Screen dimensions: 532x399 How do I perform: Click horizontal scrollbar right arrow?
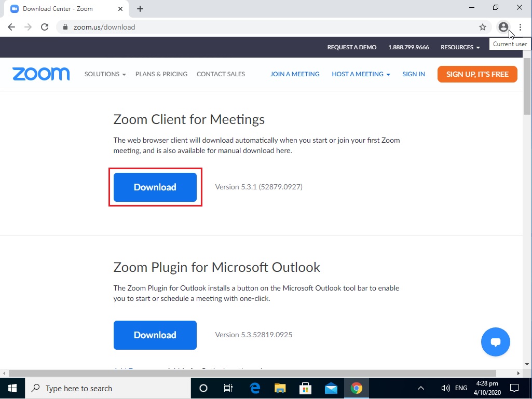(519, 373)
